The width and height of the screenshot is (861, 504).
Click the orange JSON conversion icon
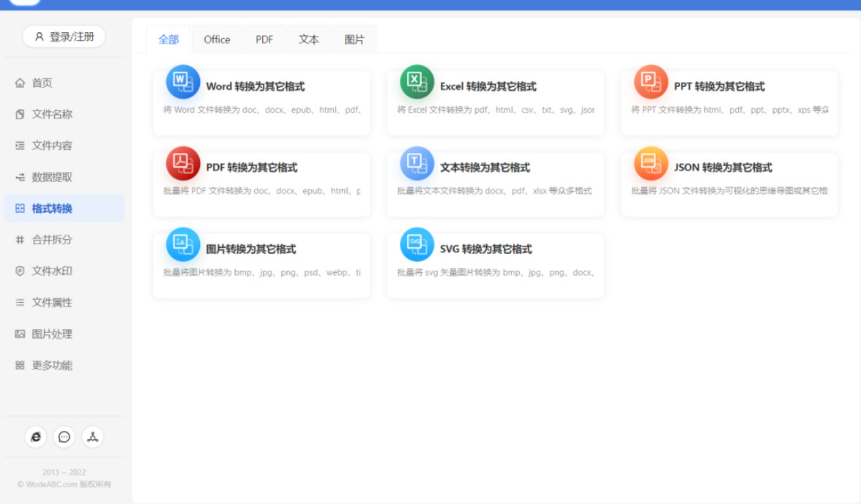tap(651, 163)
